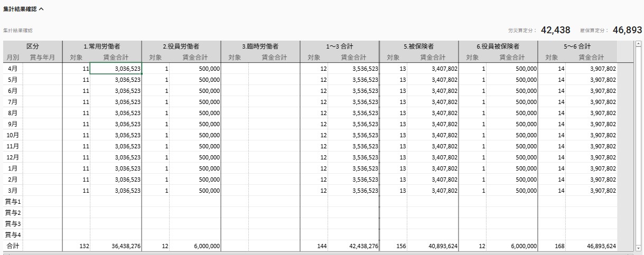This screenshot has width=644, height=255.
Task: Click the 11月 row label
Action: [x=13, y=146]
